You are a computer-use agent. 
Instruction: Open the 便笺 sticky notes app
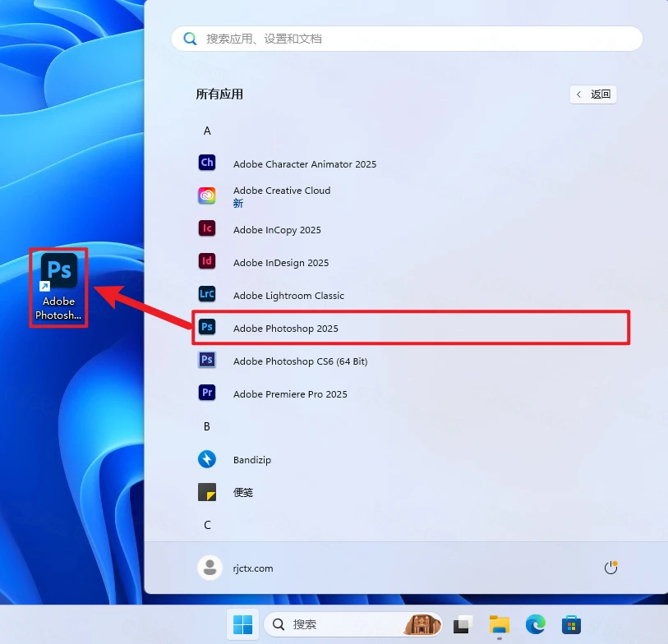[242, 492]
